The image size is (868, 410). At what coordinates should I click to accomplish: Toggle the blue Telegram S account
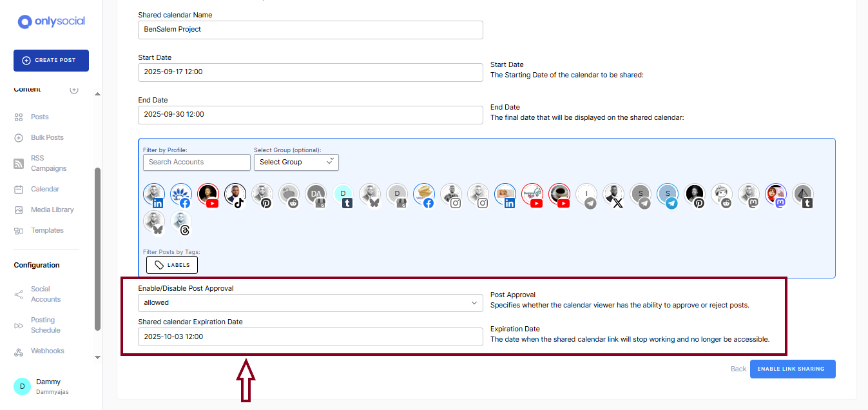tap(668, 195)
